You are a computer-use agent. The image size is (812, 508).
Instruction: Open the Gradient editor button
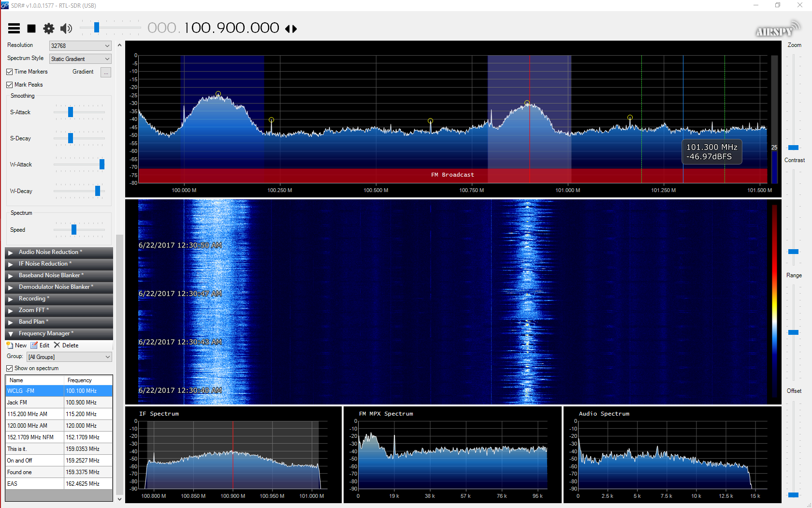point(106,72)
